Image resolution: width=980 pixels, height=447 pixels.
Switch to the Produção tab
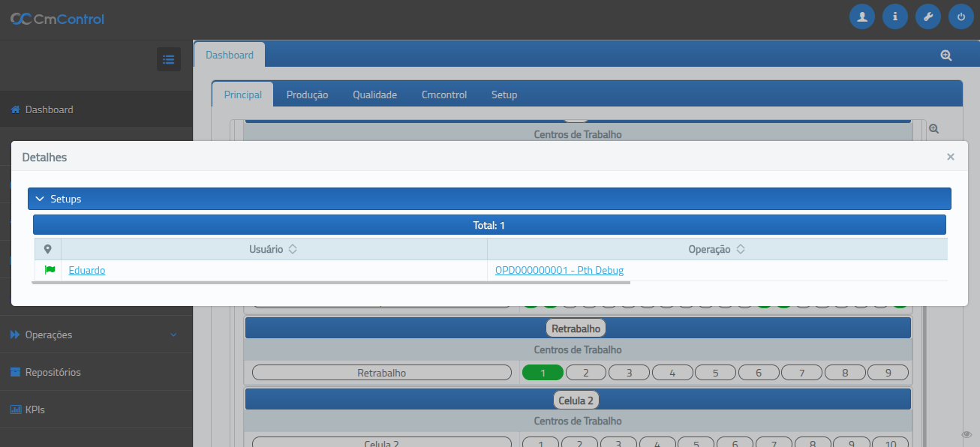[307, 94]
